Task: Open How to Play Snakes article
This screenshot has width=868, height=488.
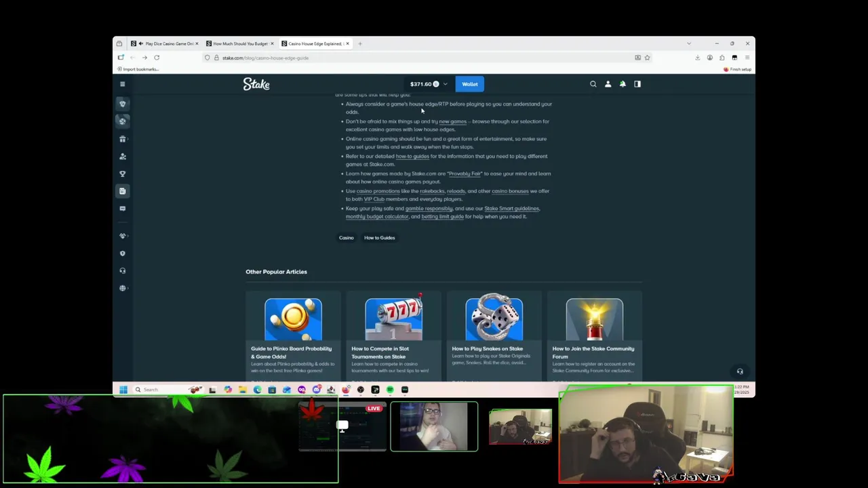Action: (494, 336)
